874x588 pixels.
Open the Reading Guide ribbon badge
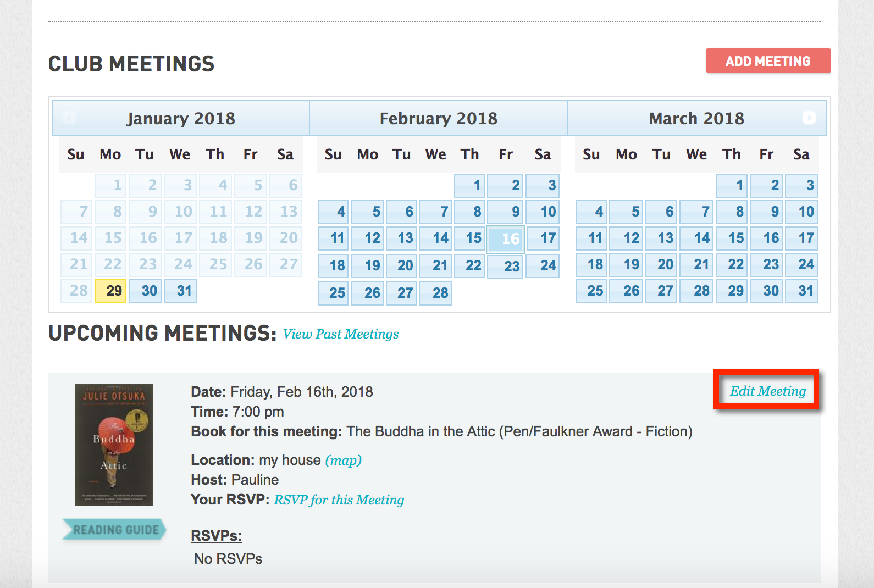point(114,530)
